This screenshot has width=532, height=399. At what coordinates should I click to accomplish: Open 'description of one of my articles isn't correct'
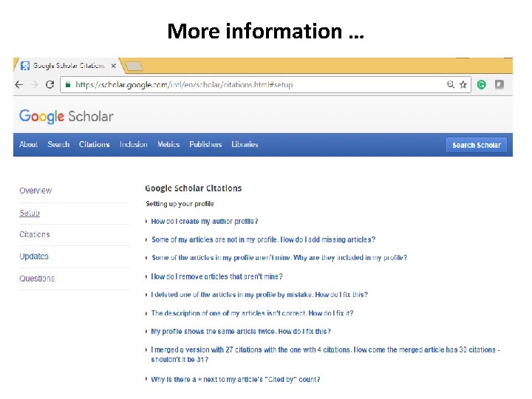pos(252,313)
